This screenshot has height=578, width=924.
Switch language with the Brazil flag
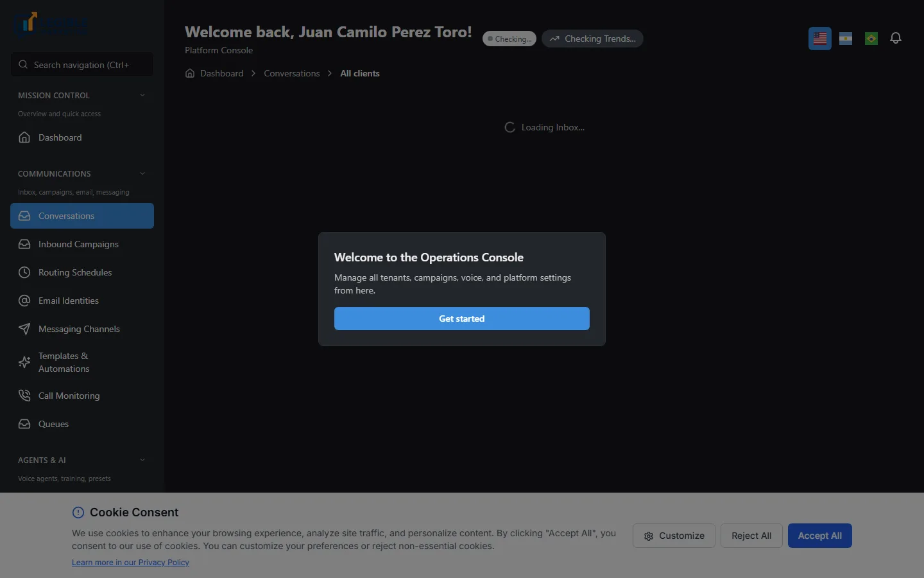[871, 39]
